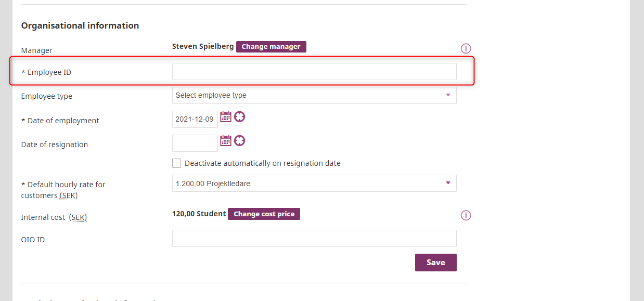The image size is (644, 301).
Task: Show info tooltip for Internal cost row
Action: pos(466,215)
